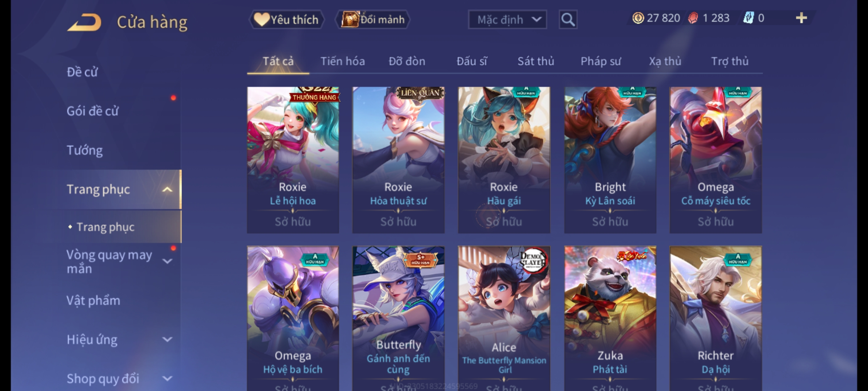Switch to the Pháp sư tab

click(601, 62)
